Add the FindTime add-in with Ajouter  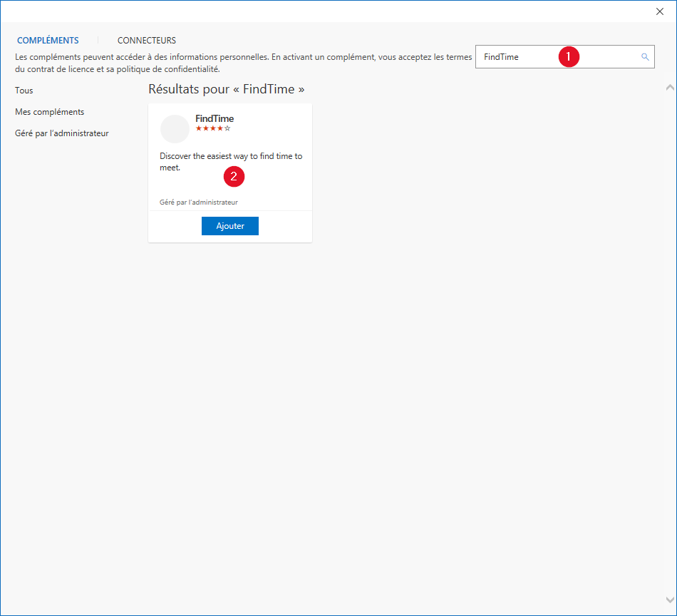[230, 226]
